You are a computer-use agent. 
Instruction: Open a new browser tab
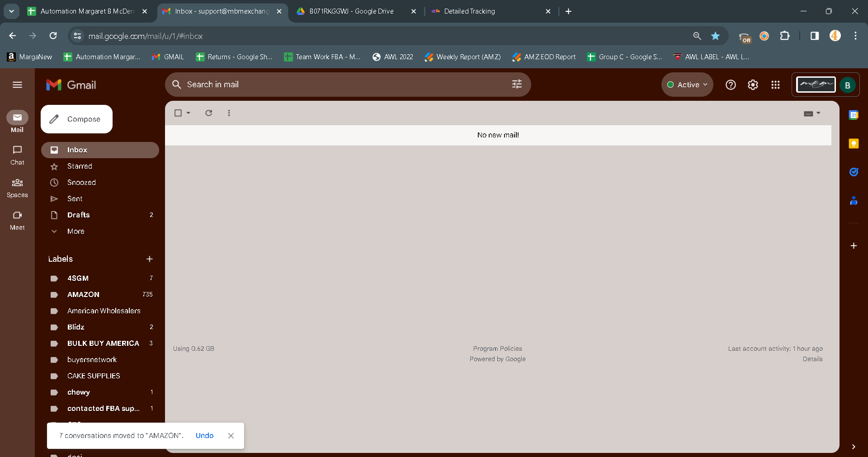(x=568, y=11)
